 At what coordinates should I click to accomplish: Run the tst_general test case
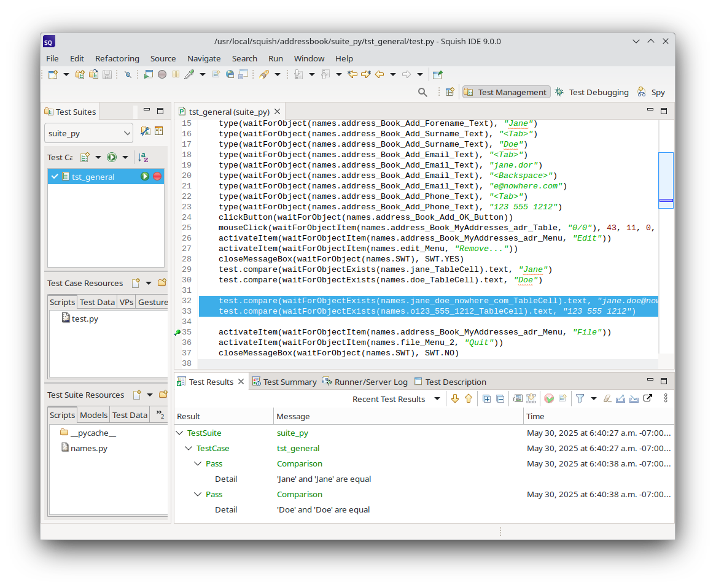(x=145, y=177)
